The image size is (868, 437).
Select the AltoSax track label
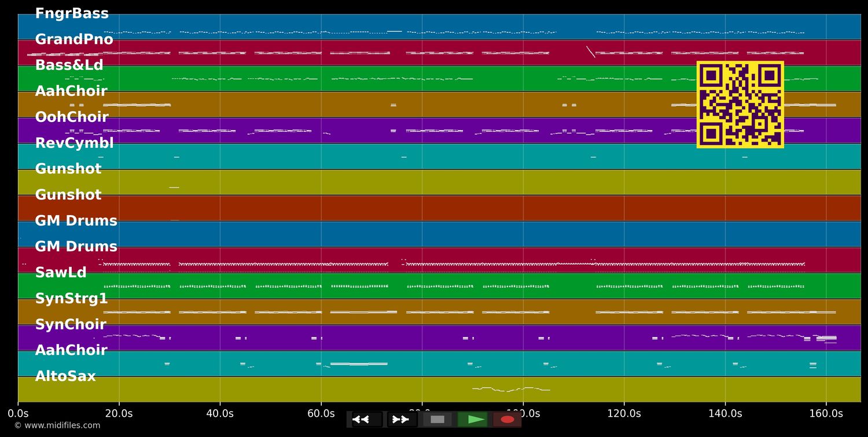click(x=65, y=376)
